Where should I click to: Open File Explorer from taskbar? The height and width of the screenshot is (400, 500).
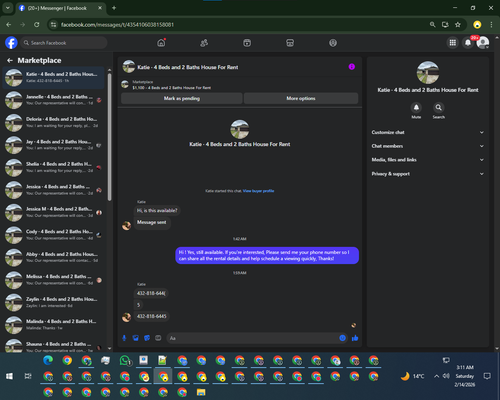pos(201,392)
